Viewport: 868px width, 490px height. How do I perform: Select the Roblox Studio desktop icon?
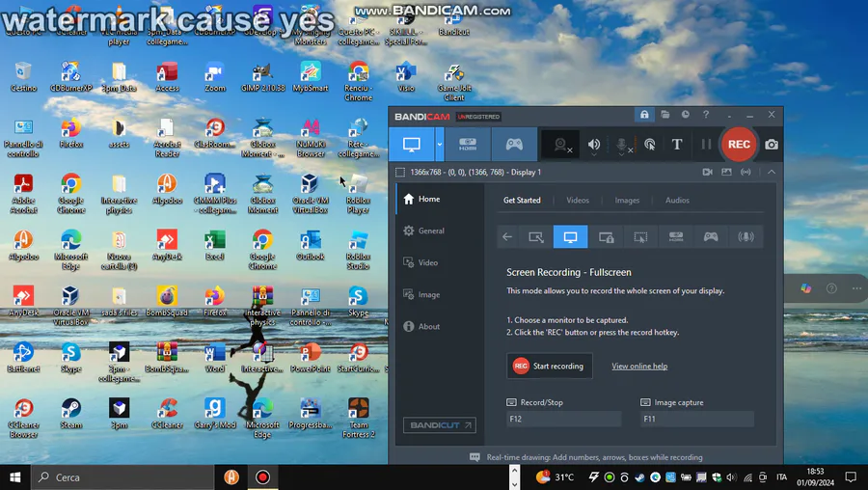358,250
